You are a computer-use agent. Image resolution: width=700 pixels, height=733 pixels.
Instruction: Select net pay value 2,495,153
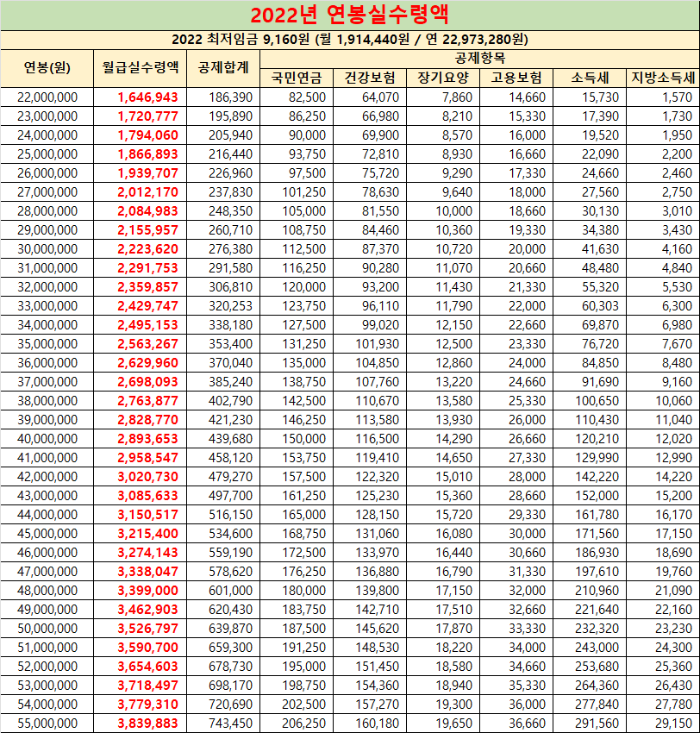point(147,325)
